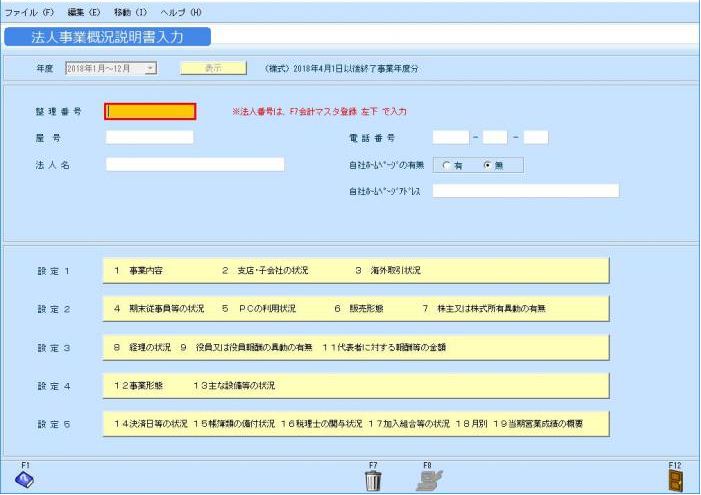
Task: Click the 法人名 input field
Action: (x=195, y=165)
